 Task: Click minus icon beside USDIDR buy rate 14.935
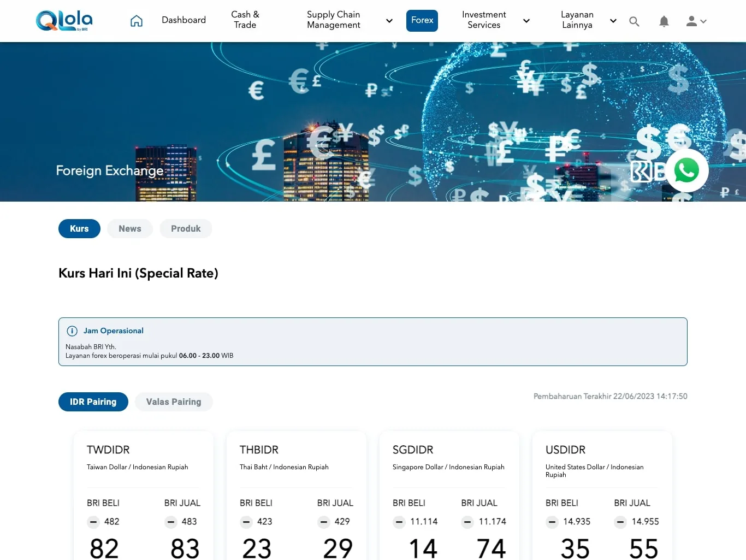[x=552, y=522]
